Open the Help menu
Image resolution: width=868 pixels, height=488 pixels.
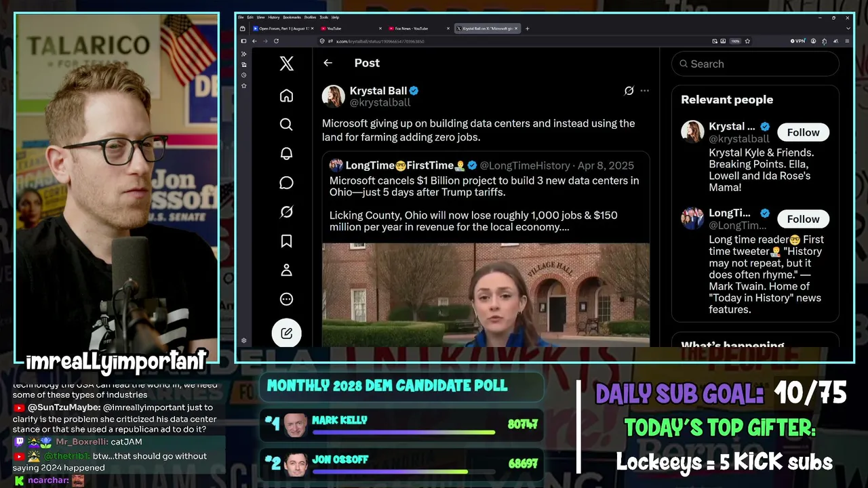coord(335,17)
